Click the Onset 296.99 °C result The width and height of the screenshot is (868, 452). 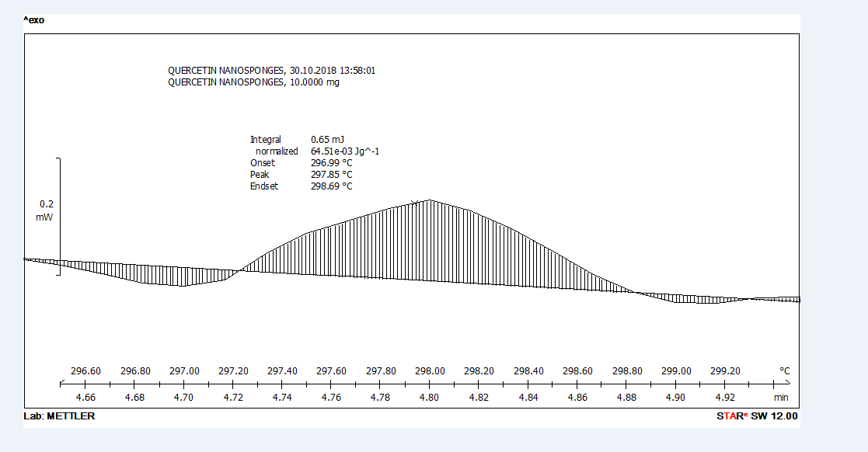click(x=301, y=163)
